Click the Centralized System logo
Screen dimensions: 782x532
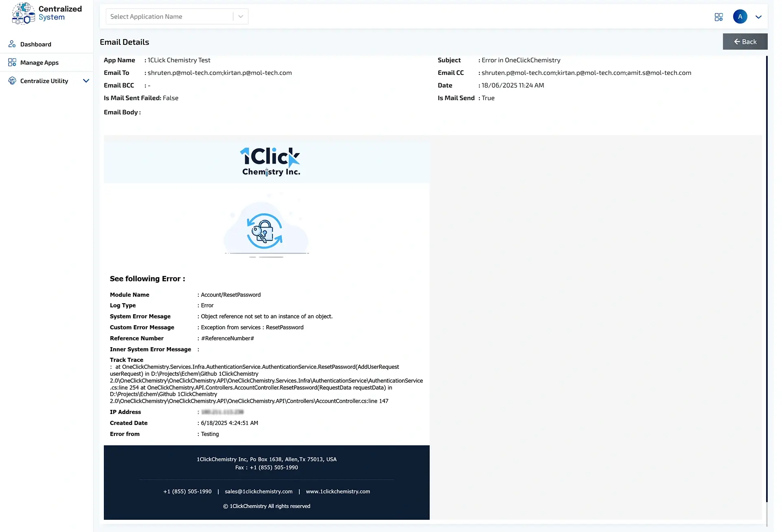(46, 13)
